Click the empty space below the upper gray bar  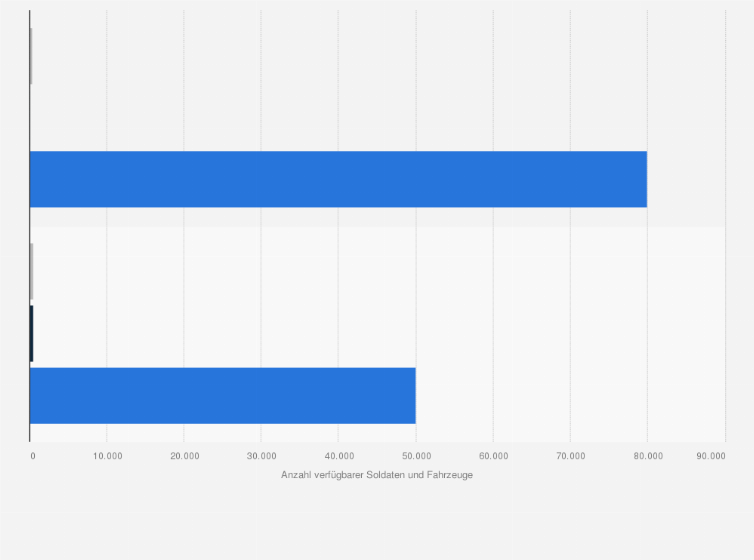(338, 118)
